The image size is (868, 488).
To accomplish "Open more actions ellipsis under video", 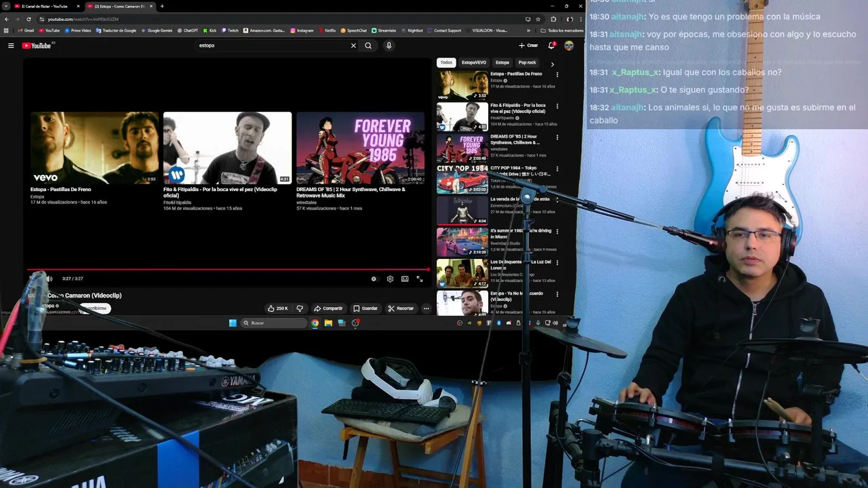I will click(x=426, y=308).
